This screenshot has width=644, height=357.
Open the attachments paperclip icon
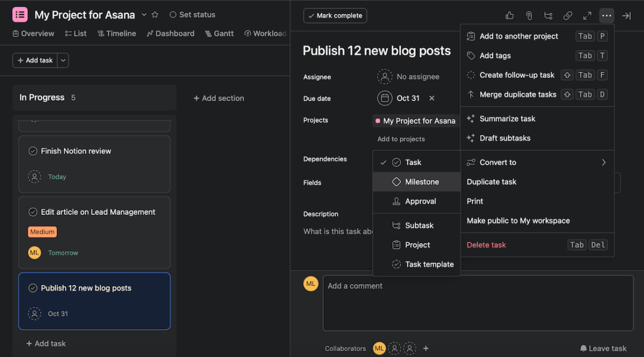[529, 16]
